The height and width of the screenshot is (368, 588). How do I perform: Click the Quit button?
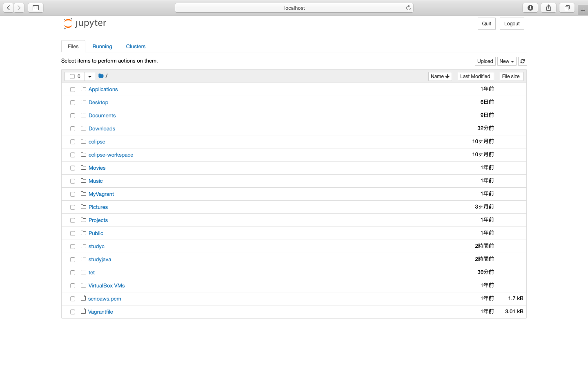(487, 24)
